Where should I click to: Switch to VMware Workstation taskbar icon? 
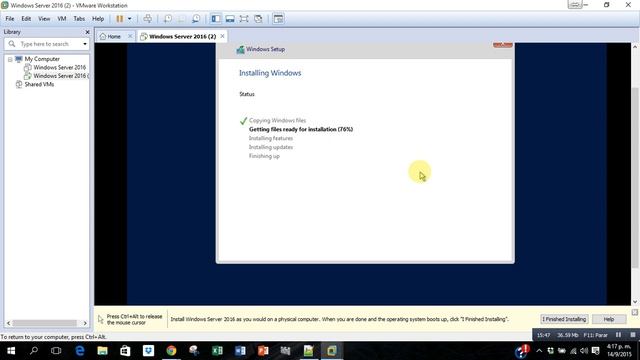331,351
